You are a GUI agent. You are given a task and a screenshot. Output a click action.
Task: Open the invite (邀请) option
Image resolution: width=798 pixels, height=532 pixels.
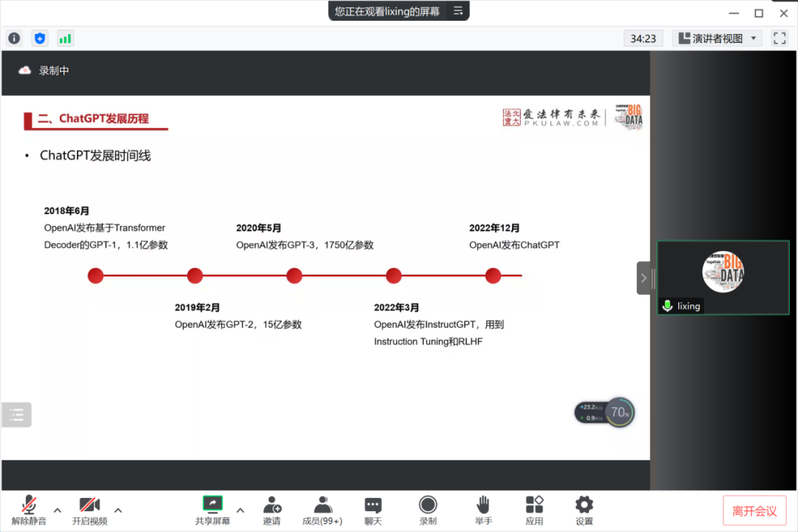(272, 510)
